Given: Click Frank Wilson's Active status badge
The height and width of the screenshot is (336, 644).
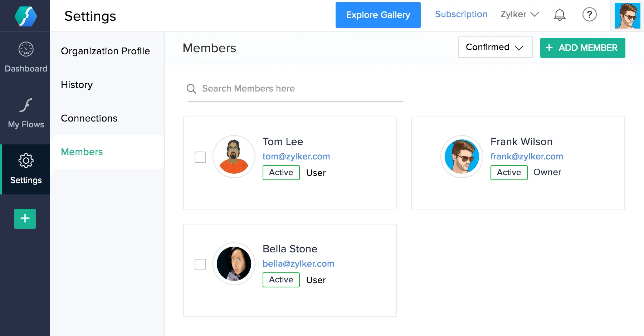Looking at the screenshot, I should [509, 173].
